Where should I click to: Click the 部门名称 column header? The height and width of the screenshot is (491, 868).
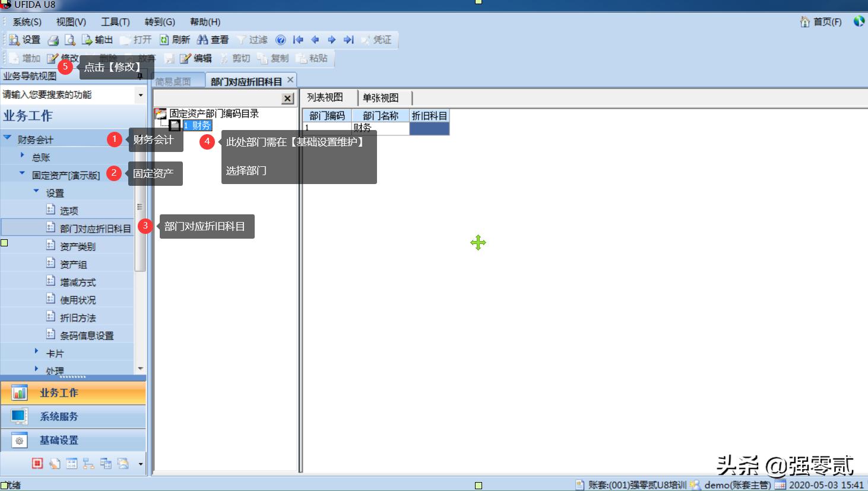[x=381, y=116]
